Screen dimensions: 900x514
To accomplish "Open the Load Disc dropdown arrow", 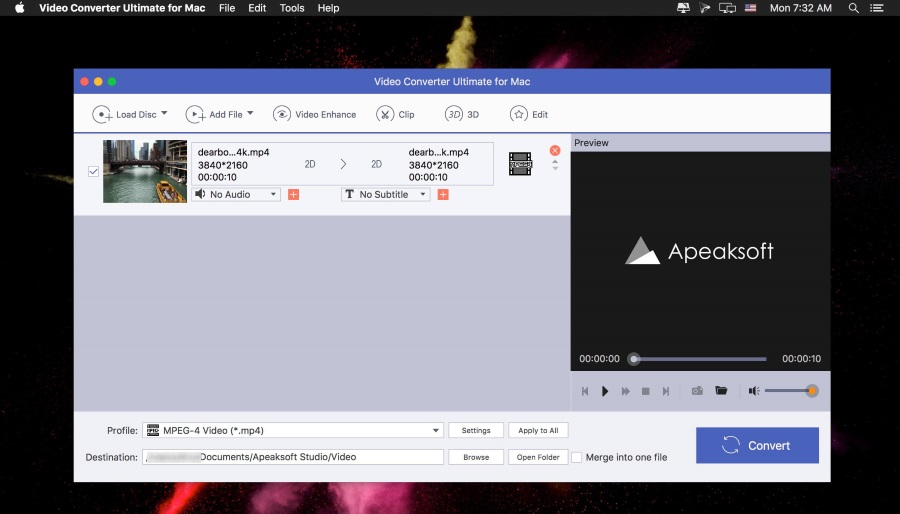I will (164, 113).
